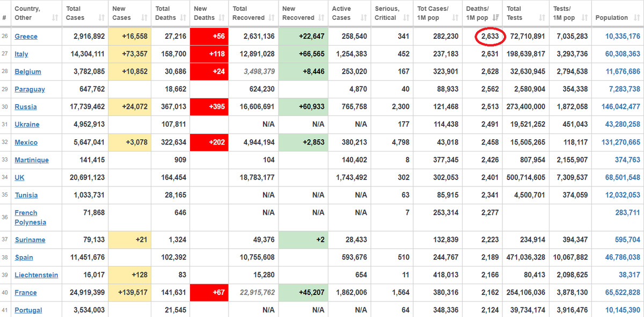Click sort arrows in New Cases header
644x317 pixels.
point(144,18)
